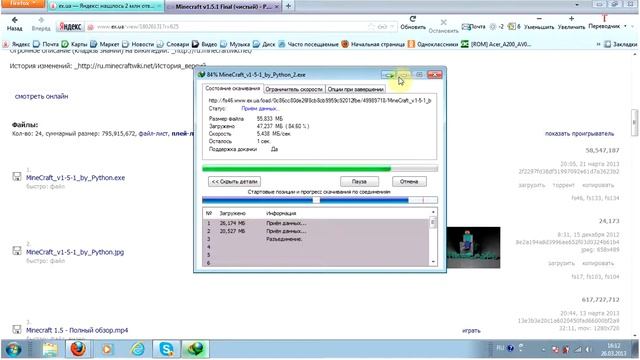Click the volume icon in system tray
Image resolution: width=640 pixels, height=360 pixels.
588,349
